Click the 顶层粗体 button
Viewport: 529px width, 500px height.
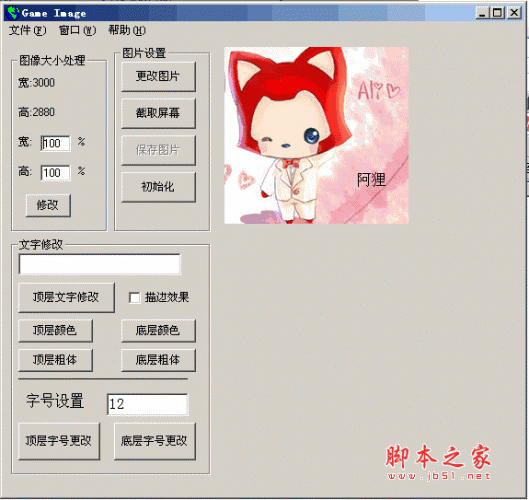coord(55,360)
